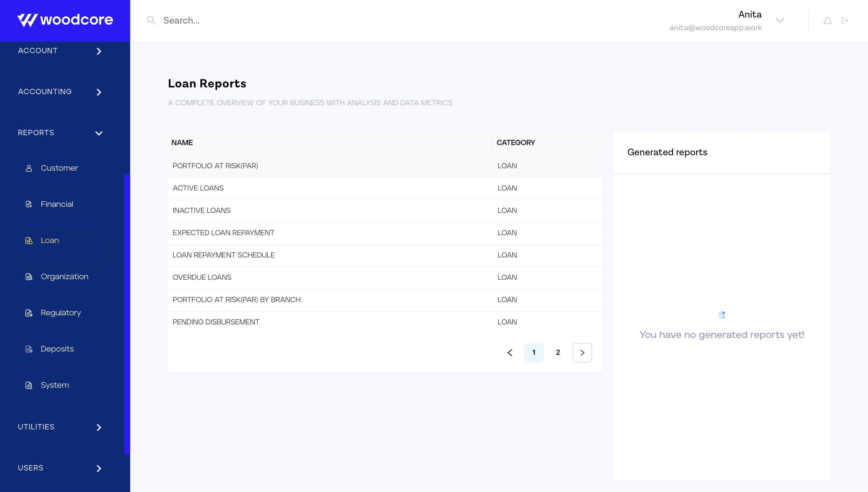Click the Organization report icon in sidebar
The image size is (868, 492).
point(29,277)
